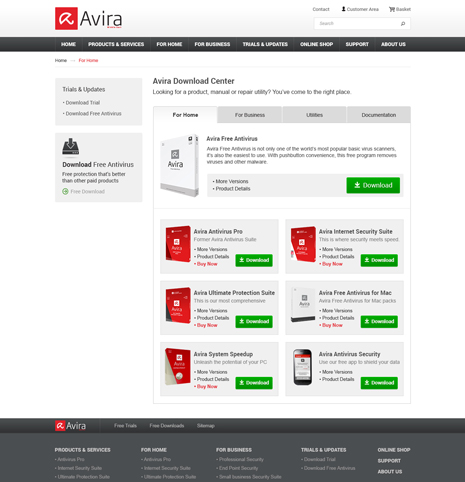Open Product Details for Avira System Speedup

click(x=213, y=379)
